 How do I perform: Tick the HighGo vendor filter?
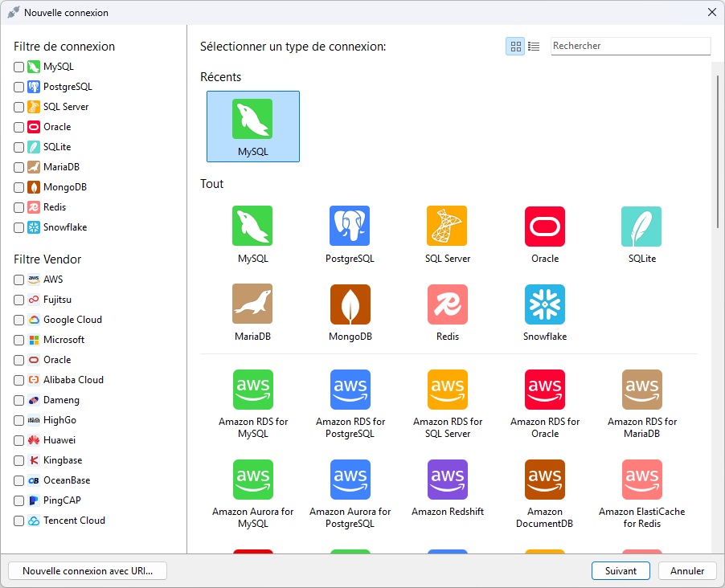tap(19, 420)
